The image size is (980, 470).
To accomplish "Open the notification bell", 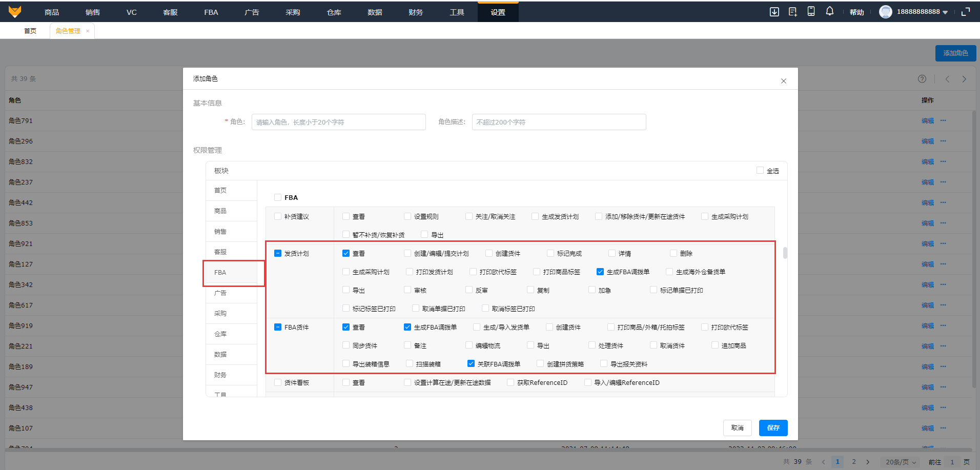I will tap(829, 11).
